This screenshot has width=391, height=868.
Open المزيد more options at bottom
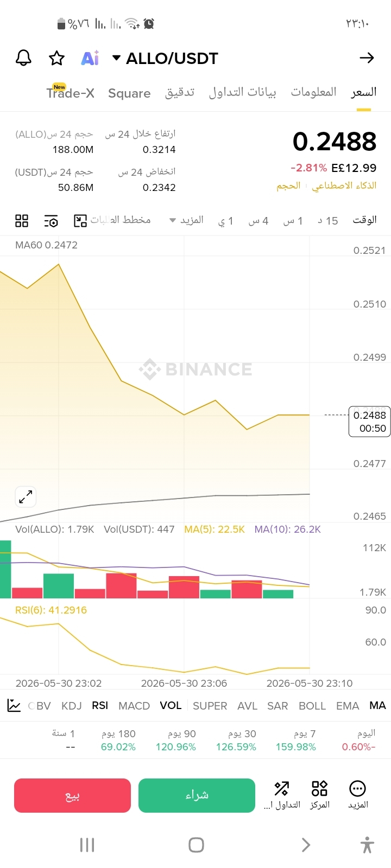pos(358,795)
